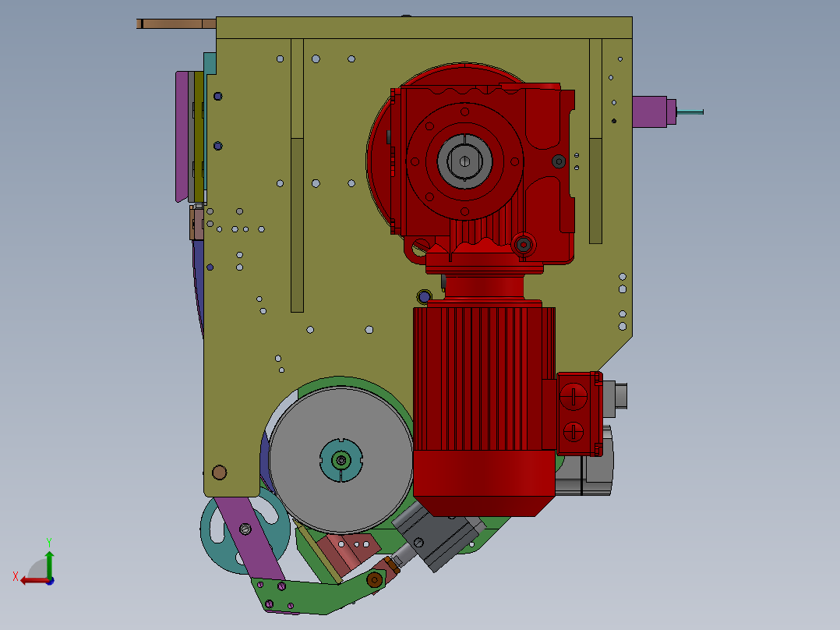
Task: Click the 'Y' label on the orientation triad
Action: [49, 543]
